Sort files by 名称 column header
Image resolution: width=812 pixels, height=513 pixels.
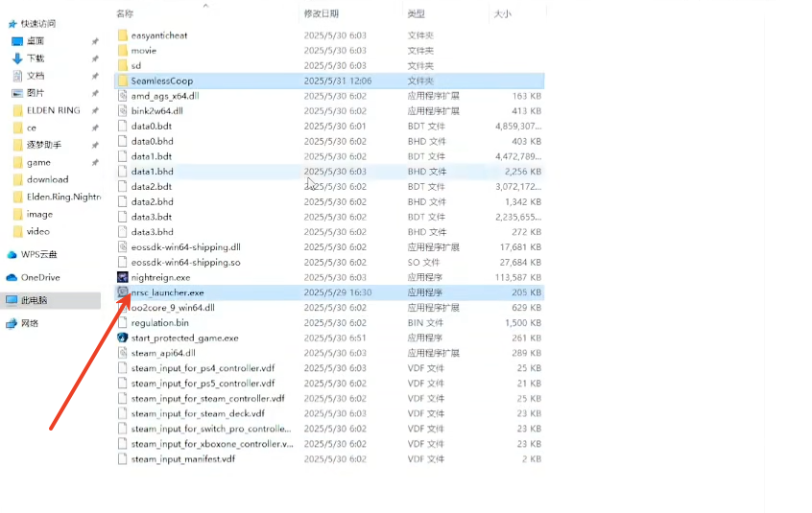[125, 13]
